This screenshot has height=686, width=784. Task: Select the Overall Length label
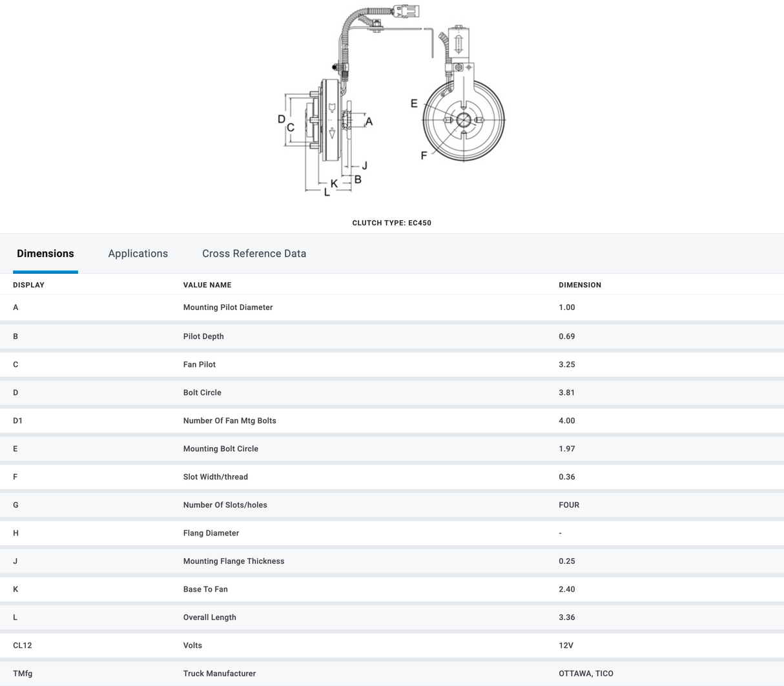tap(210, 618)
